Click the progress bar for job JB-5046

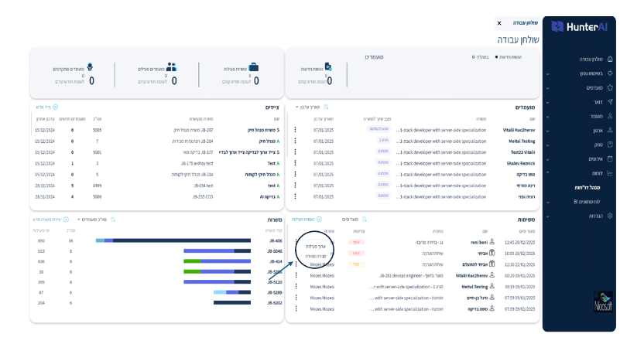pyautogui.click(x=217, y=251)
